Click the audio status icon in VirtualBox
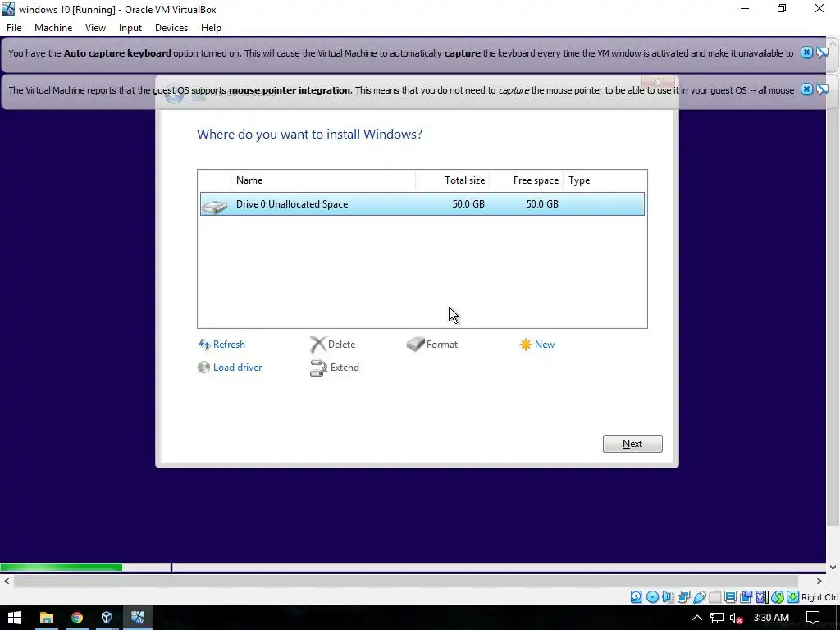Screen dimensions: 840x630 point(668,597)
